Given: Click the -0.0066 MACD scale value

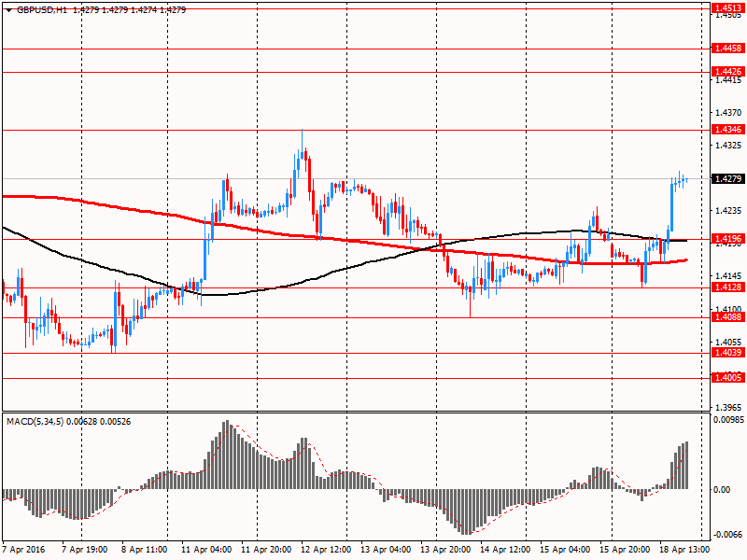Looking at the screenshot, I should [728, 535].
